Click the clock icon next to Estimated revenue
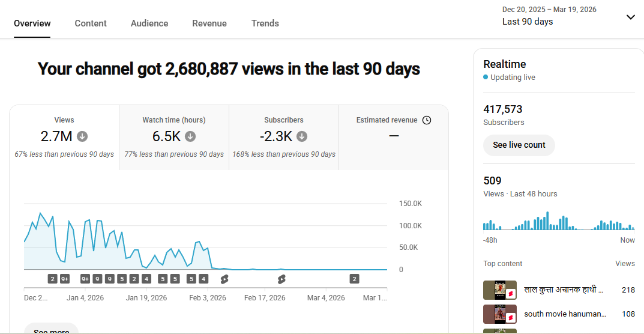Image resolution: width=644 pixels, height=334 pixels. click(427, 120)
